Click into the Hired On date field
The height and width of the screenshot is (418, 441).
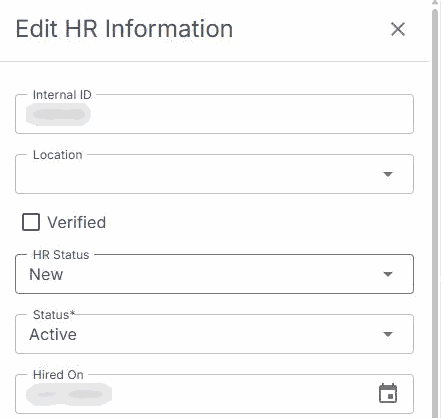[214, 394]
